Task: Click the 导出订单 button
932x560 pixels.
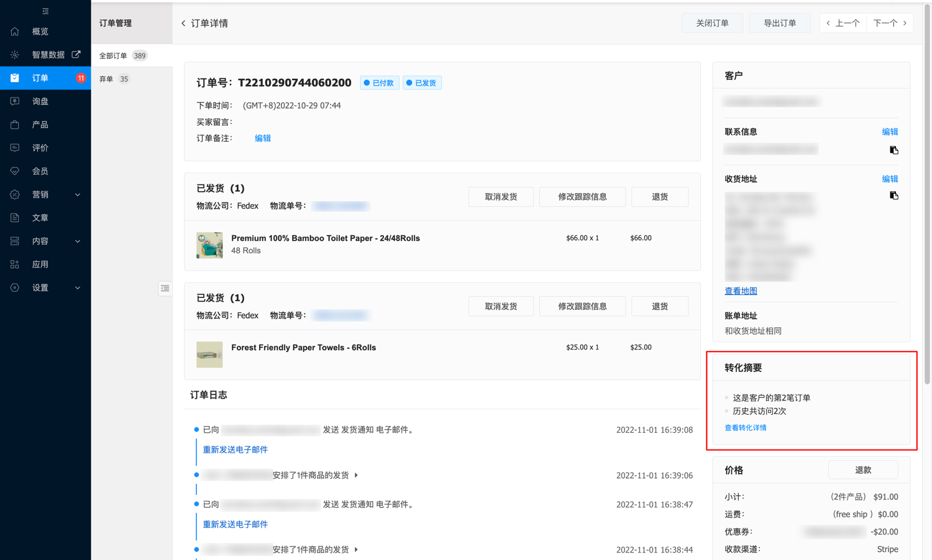Action: [779, 23]
